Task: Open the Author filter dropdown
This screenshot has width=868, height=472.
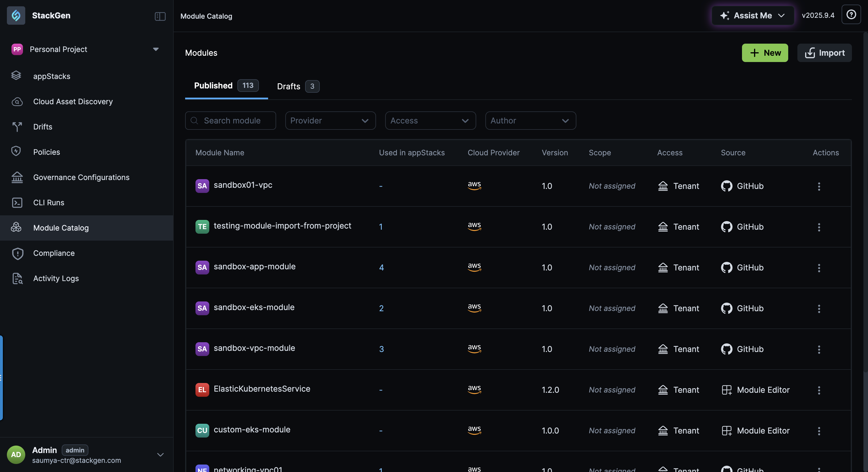Action: [530, 121]
